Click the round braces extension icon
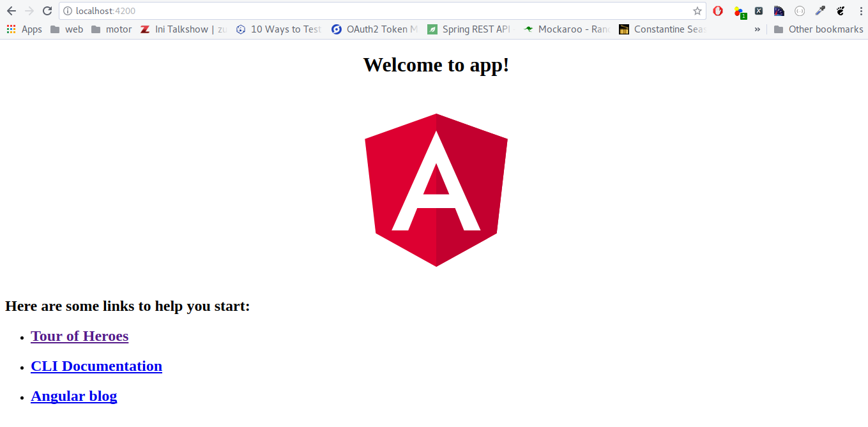Image resolution: width=868 pixels, height=427 pixels. pos(799,11)
